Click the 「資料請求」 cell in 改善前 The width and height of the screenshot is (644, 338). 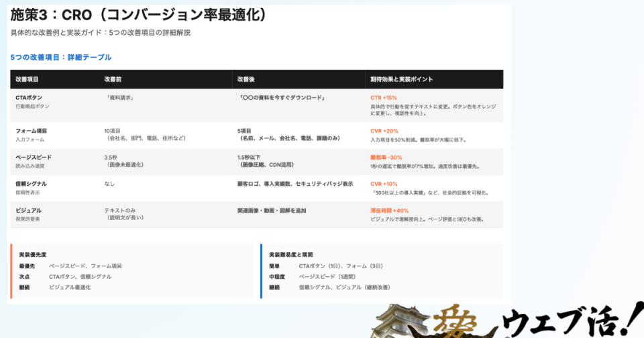pyautogui.click(x=120, y=98)
